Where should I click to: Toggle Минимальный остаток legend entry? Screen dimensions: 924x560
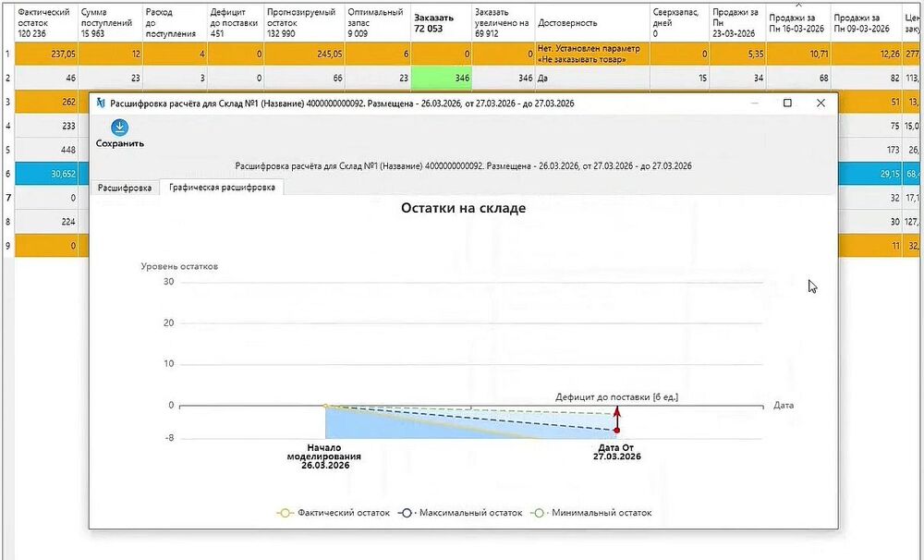[591, 513]
